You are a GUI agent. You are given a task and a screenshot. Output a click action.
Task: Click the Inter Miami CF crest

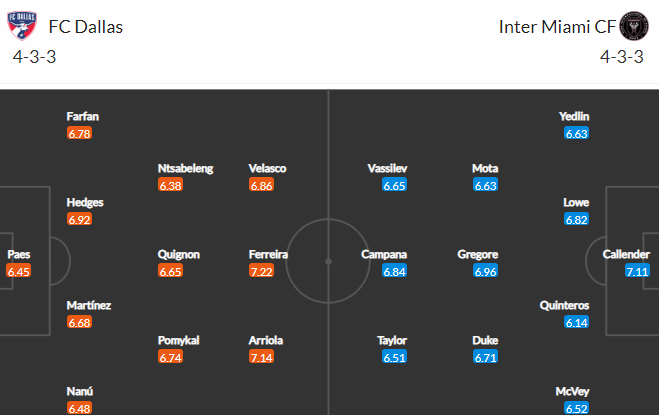point(634,26)
